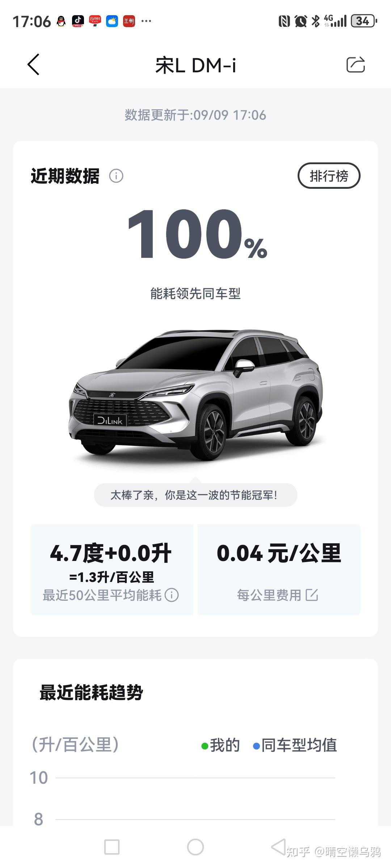Go back using the top-left arrow

pyautogui.click(x=33, y=65)
